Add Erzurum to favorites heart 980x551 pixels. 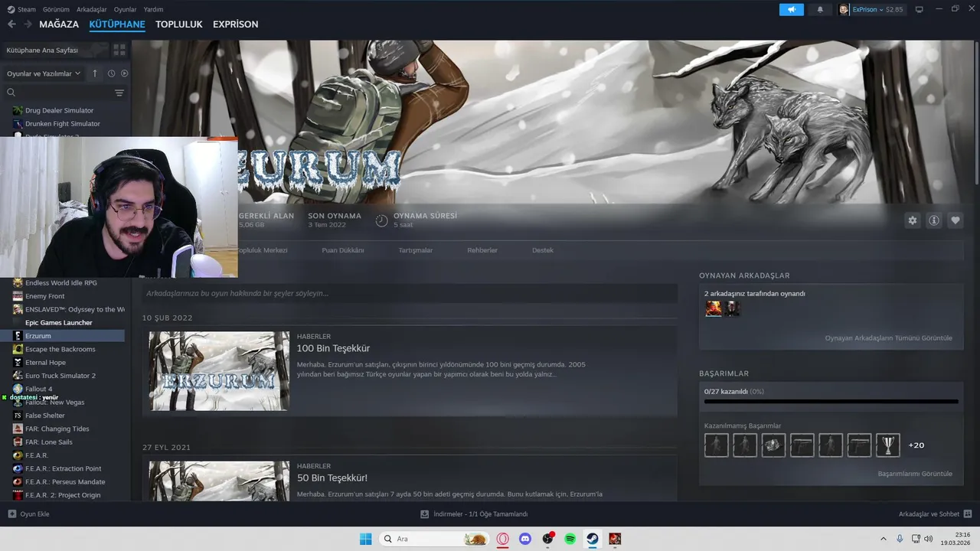[955, 220]
